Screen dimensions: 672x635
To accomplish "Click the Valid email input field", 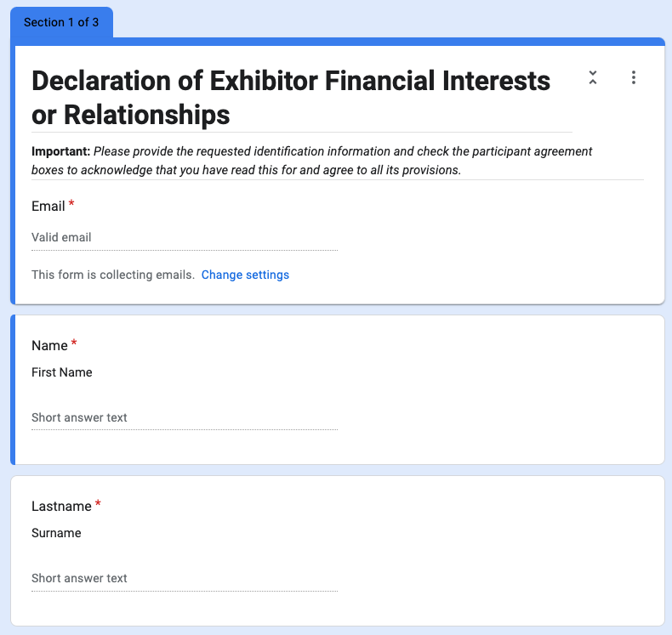I will click(184, 237).
